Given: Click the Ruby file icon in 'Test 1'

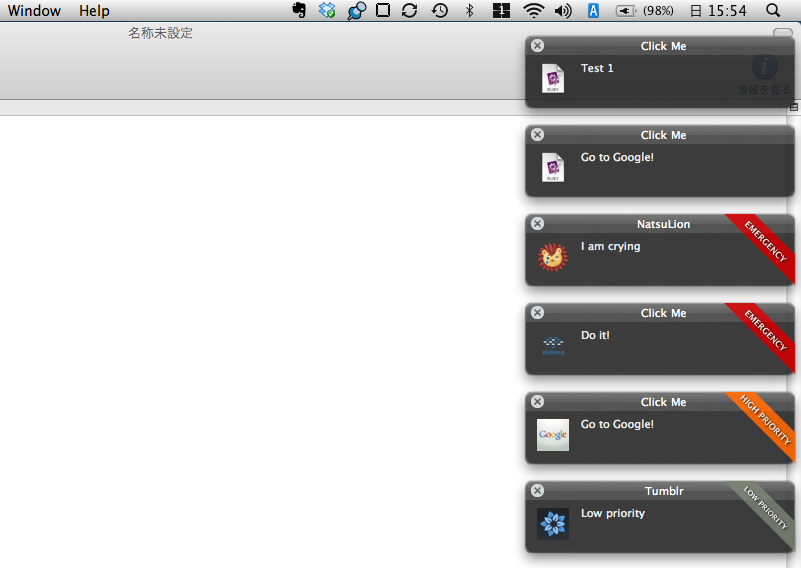Looking at the screenshot, I should pos(553,78).
